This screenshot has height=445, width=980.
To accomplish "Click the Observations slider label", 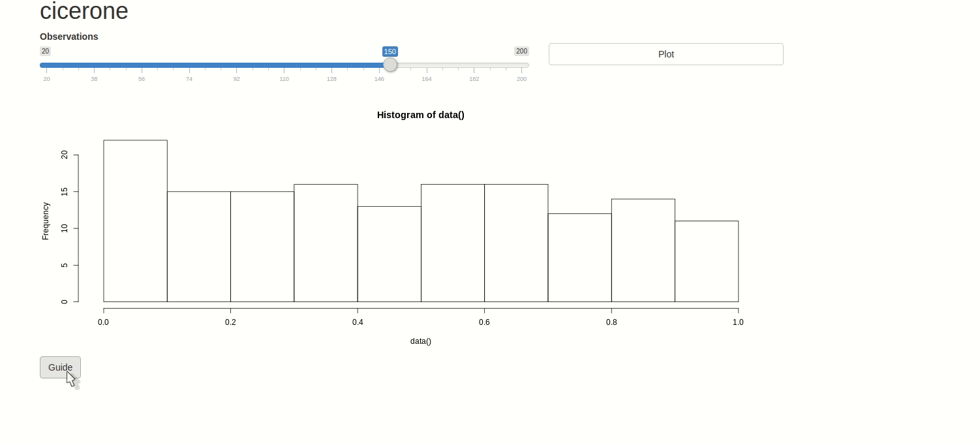I will point(69,37).
